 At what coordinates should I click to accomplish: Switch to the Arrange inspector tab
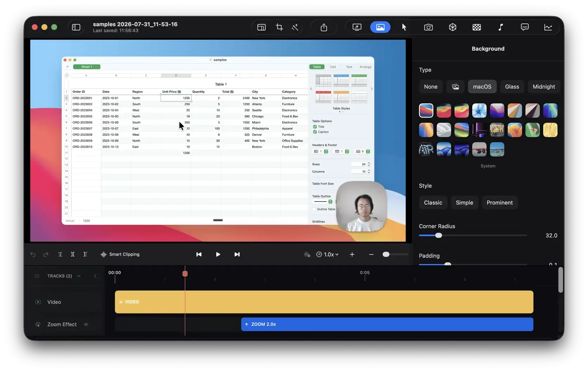[365, 67]
